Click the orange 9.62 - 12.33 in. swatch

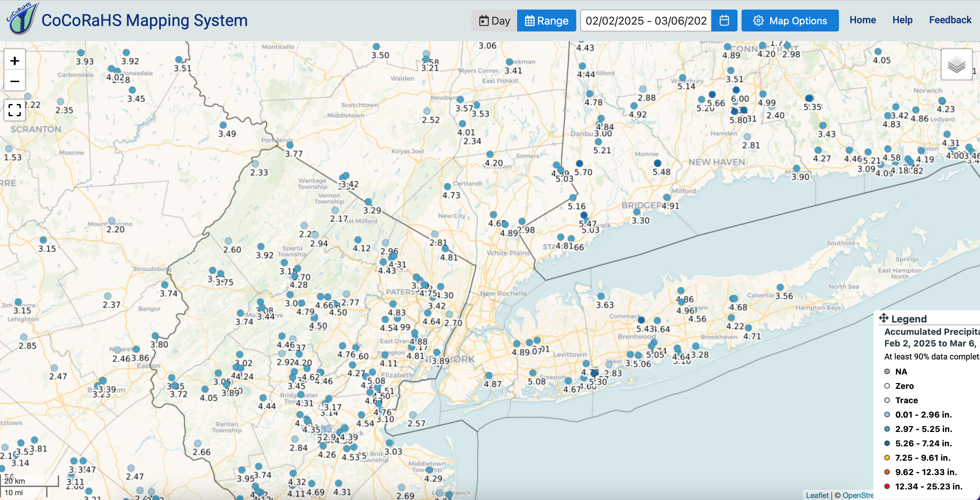tap(887, 472)
